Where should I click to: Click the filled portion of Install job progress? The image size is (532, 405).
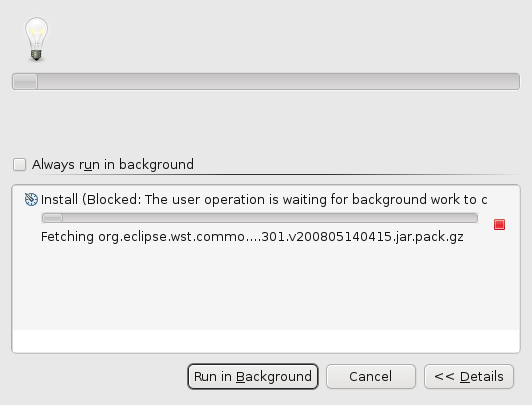click(x=53, y=218)
